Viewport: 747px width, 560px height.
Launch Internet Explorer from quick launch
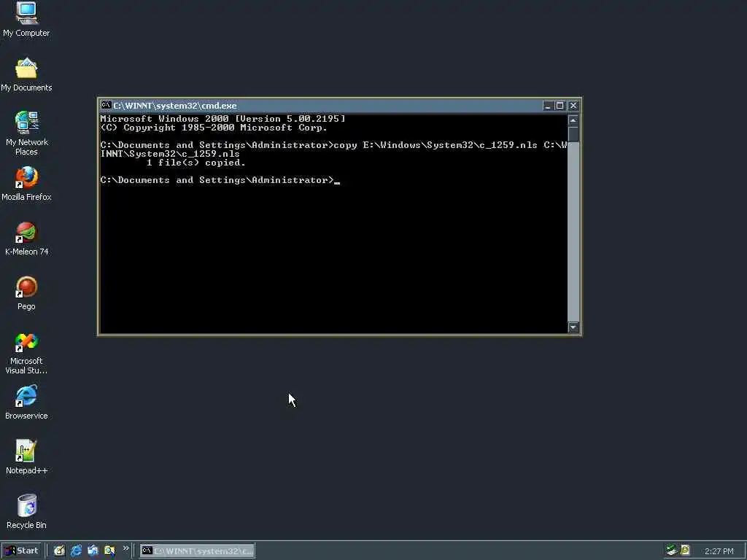(76, 551)
